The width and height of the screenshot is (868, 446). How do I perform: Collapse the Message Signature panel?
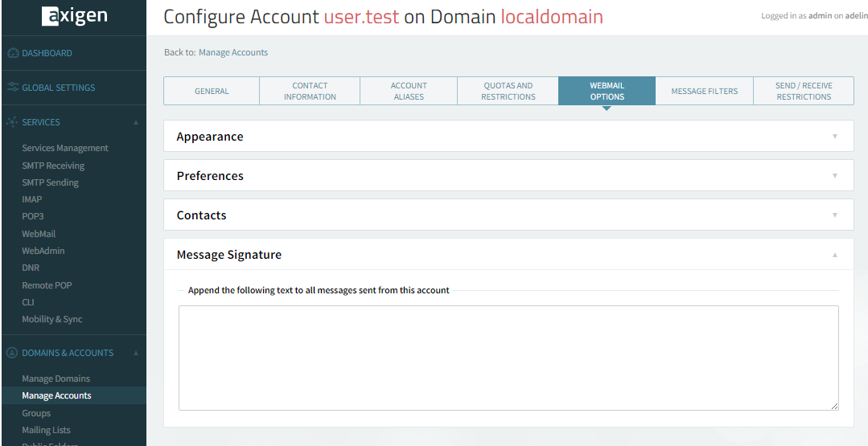click(x=834, y=255)
